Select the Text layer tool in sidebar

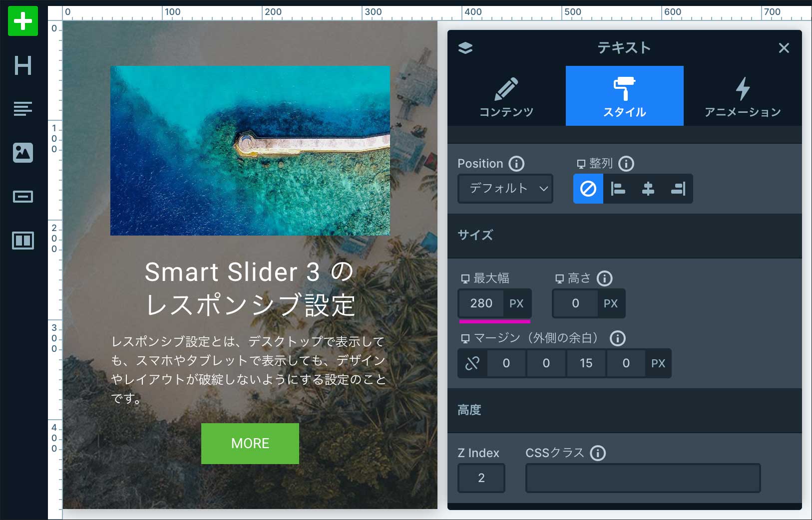click(x=23, y=108)
